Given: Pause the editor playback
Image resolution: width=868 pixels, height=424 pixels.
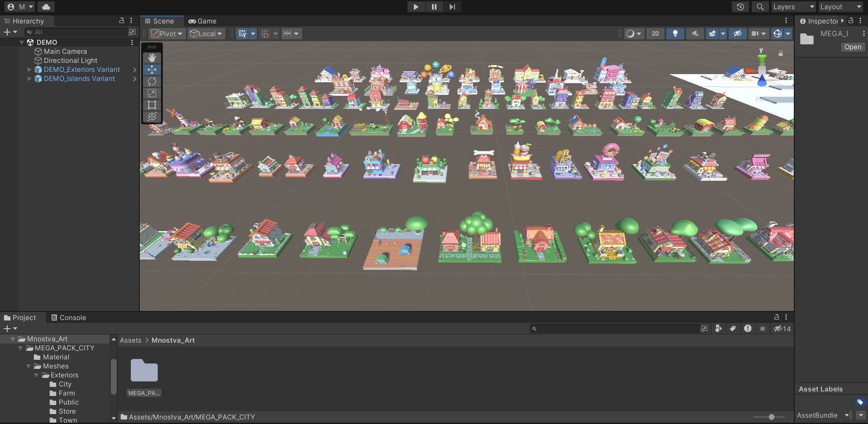Looking at the screenshot, I should [x=434, y=7].
